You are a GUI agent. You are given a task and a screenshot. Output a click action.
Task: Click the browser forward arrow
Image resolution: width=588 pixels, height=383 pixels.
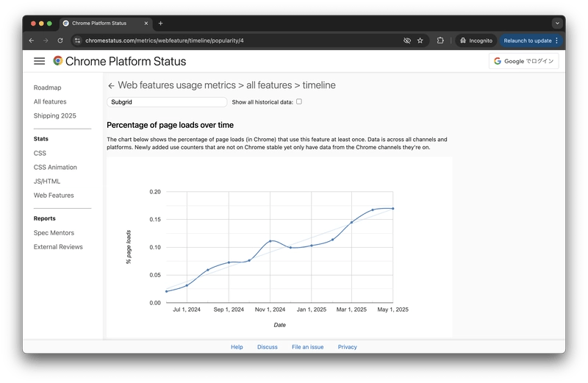click(x=46, y=40)
